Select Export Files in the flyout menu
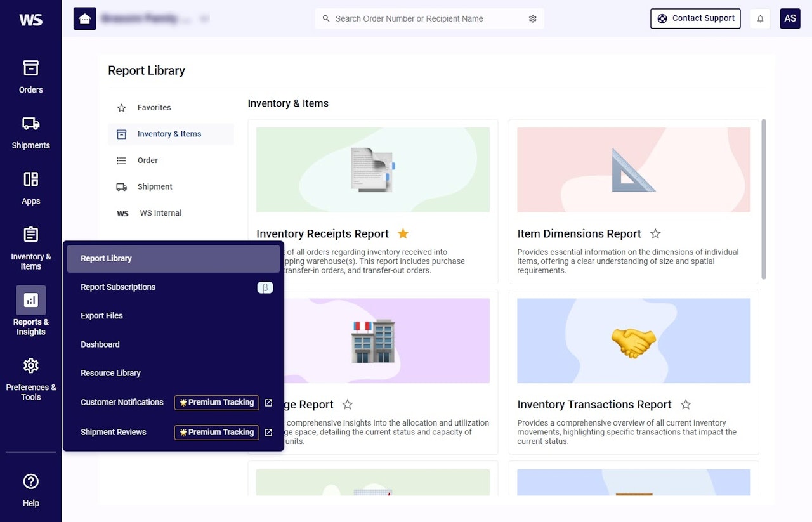Viewport: 812px width, 522px height. point(173,316)
